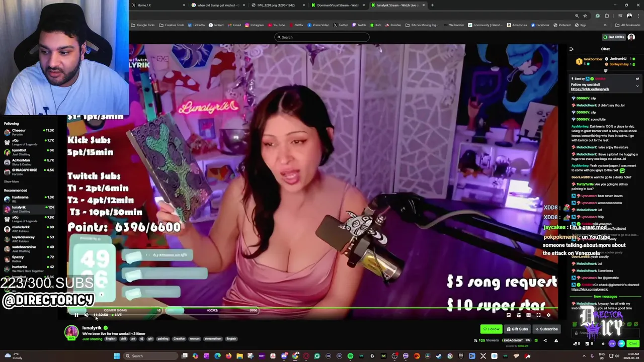
Task: Follow the lunalyrik channel
Action: 491,329
